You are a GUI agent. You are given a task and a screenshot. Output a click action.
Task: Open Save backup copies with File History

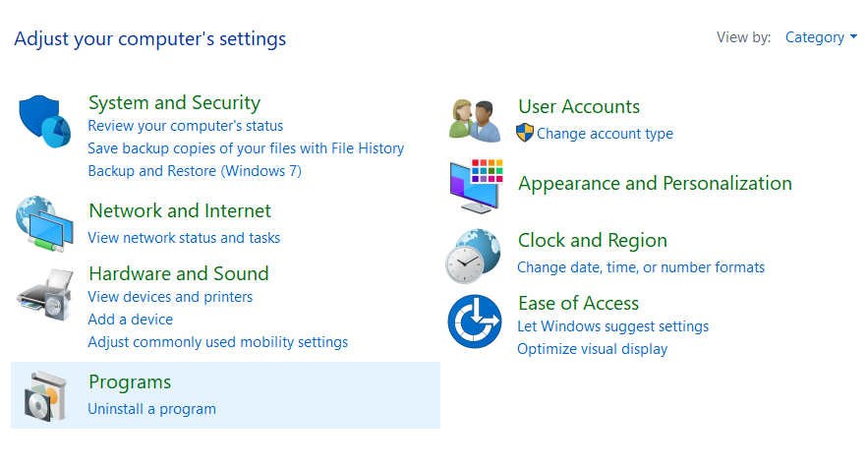[x=246, y=148]
